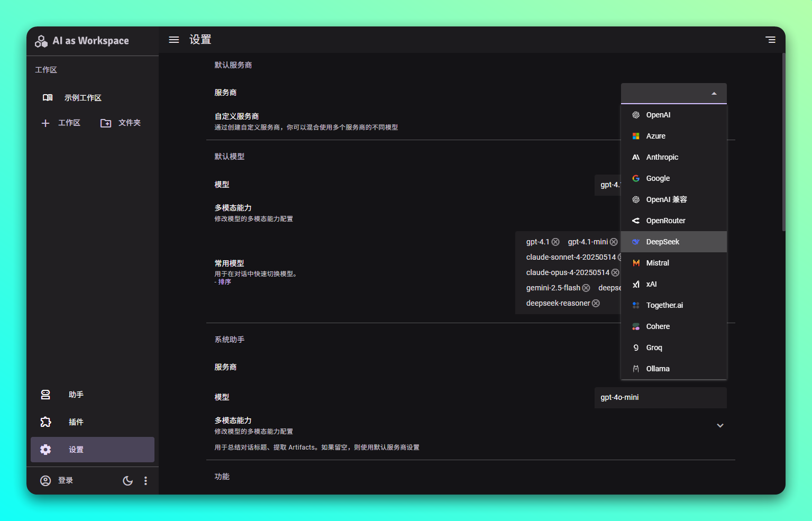Remove deepseek-reasoner chip via X icon
Screen dimensions: 812x521
pos(596,303)
